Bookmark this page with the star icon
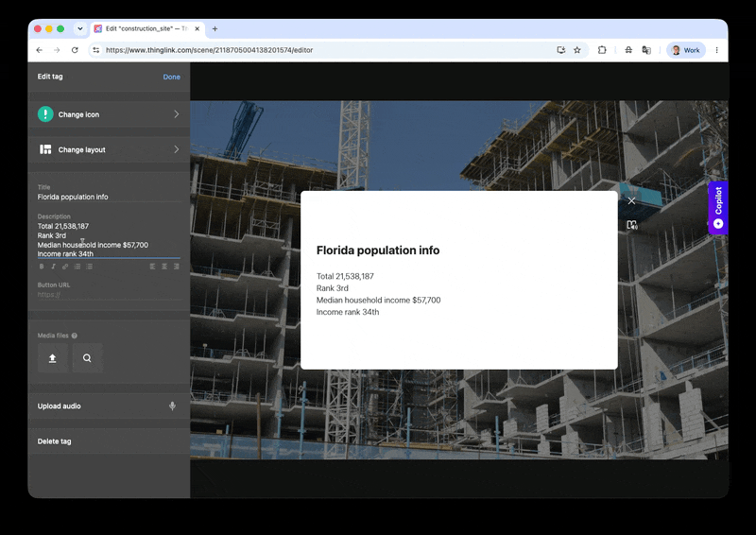The width and height of the screenshot is (756, 535). click(577, 50)
